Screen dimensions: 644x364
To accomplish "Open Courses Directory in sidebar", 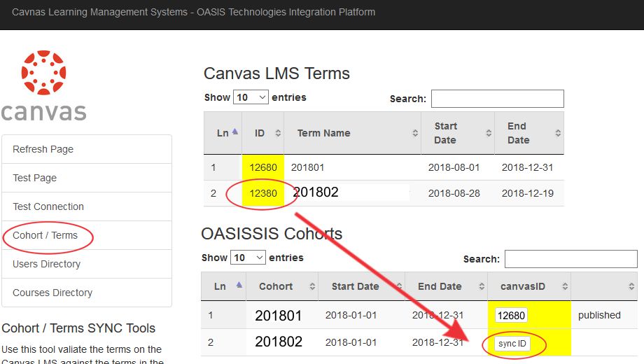I will tap(87, 293).
